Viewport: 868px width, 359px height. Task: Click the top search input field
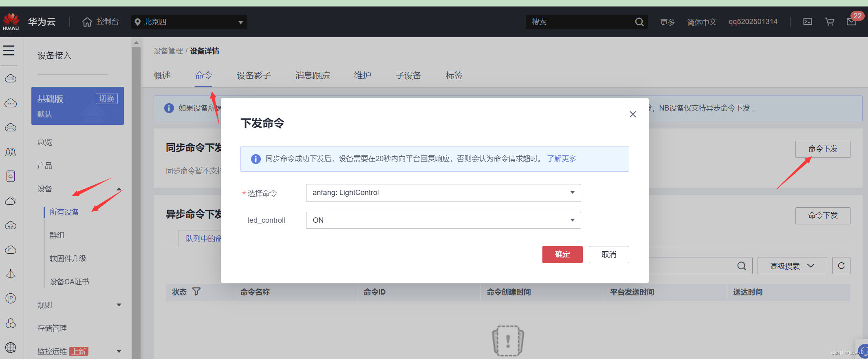(581, 22)
